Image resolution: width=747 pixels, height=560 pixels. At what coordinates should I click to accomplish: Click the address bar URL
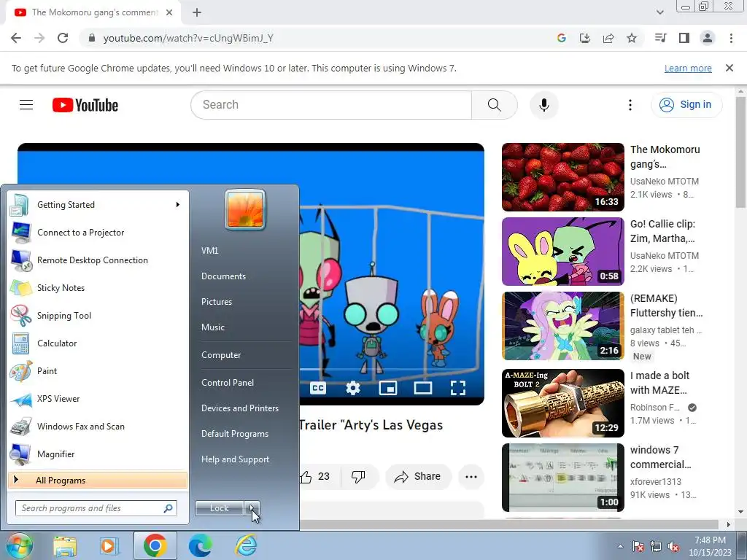coord(188,38)
